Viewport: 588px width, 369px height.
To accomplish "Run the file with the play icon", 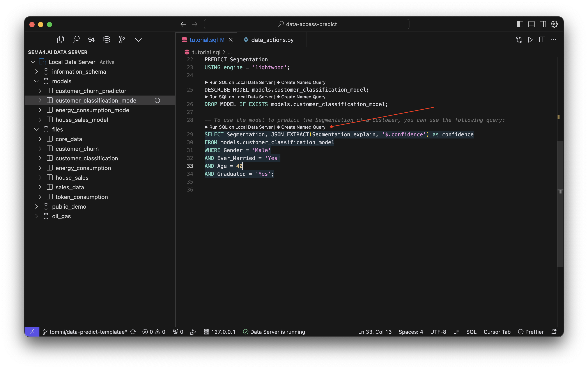I will (530, 40).
